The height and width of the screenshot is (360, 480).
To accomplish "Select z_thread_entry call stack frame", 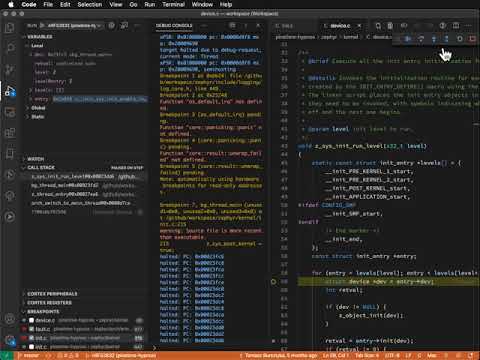I will 83,194.
